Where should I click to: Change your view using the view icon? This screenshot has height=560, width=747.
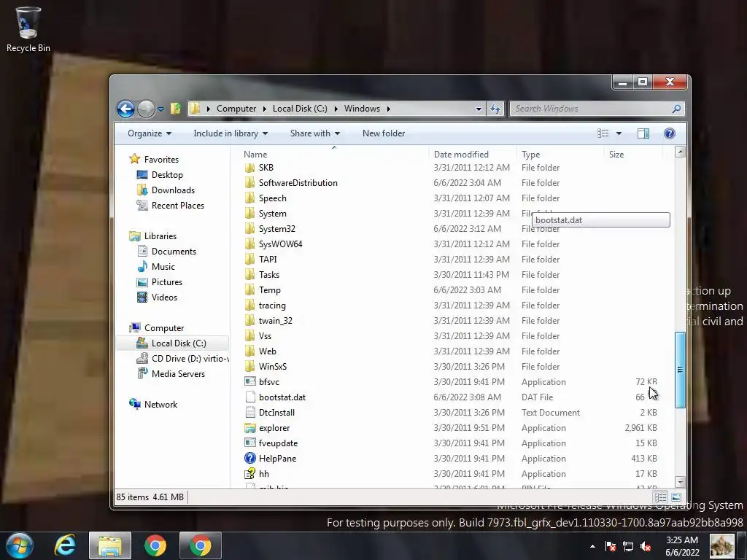[603, 133]
